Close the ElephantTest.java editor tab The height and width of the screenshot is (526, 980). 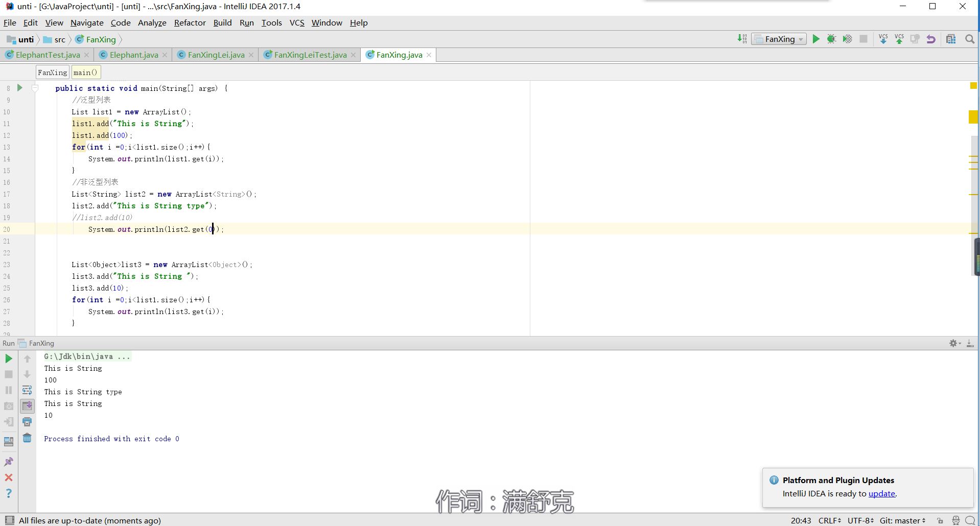(86, 55)
